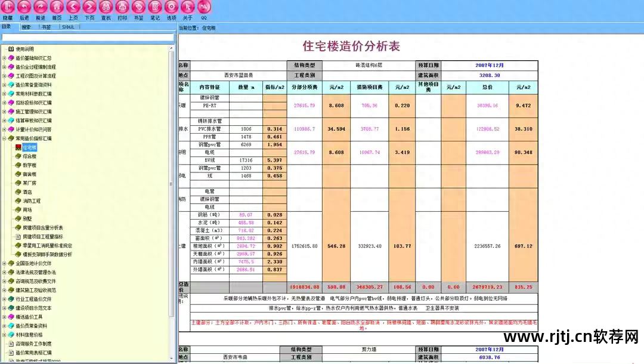Viewport: 644px width, 364px height.
Task: Expand the 建设项目示范文本 node
Action: pyautogui.click(x=4, y=308)
